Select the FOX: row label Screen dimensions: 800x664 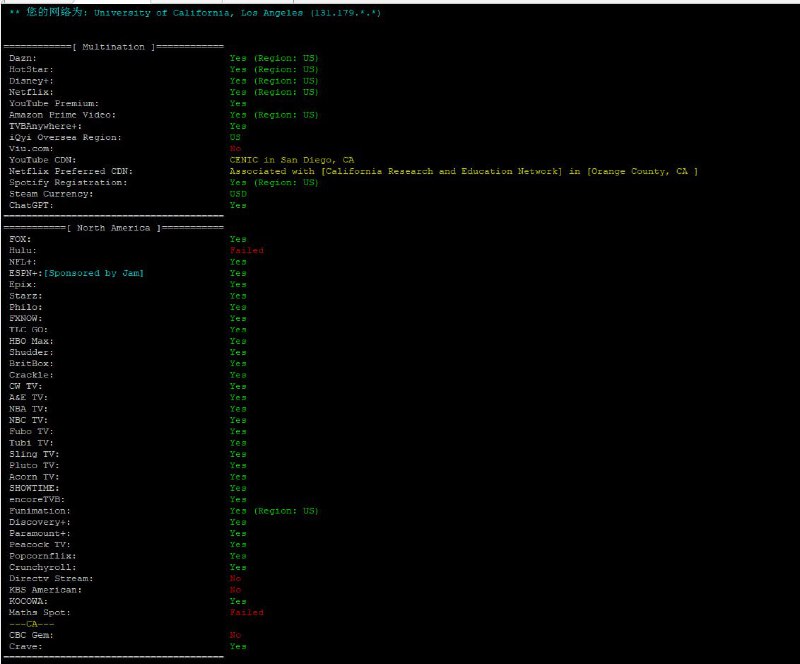(20, 239)
